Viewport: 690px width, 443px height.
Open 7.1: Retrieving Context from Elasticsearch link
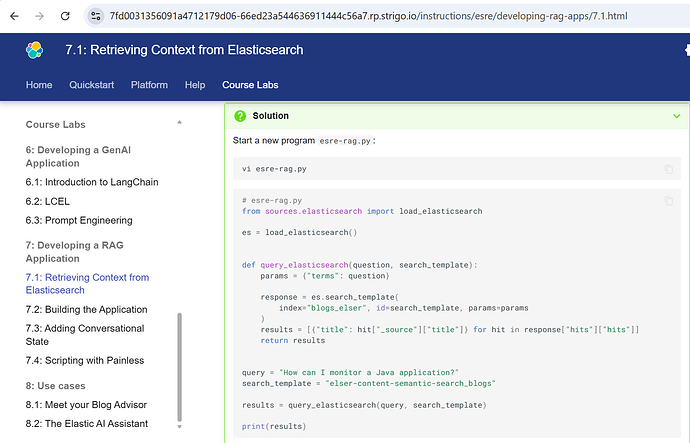click(x=87, y=284)
